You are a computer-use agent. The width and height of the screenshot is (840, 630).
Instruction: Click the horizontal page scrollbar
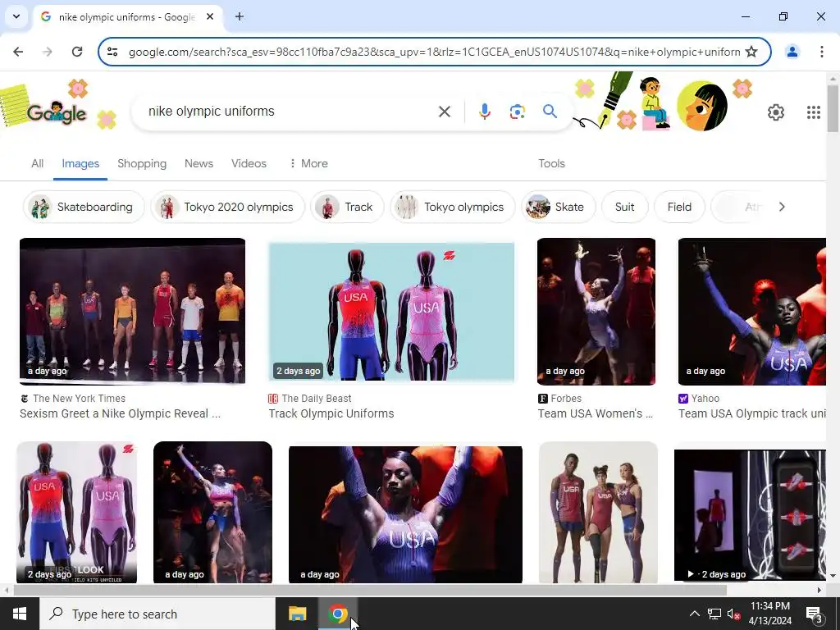point(370,590)
